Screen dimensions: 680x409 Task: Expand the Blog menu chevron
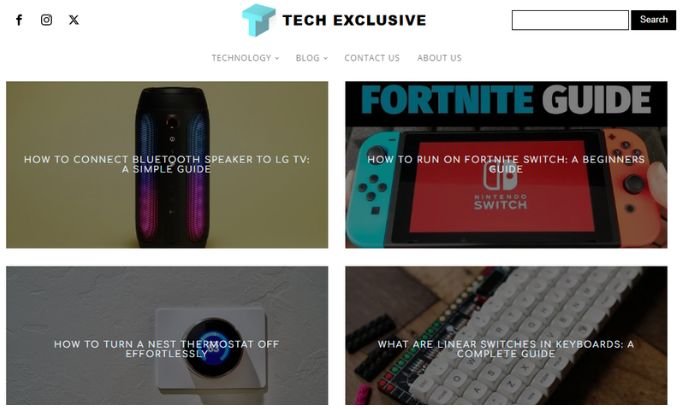[x=326, y=58]
